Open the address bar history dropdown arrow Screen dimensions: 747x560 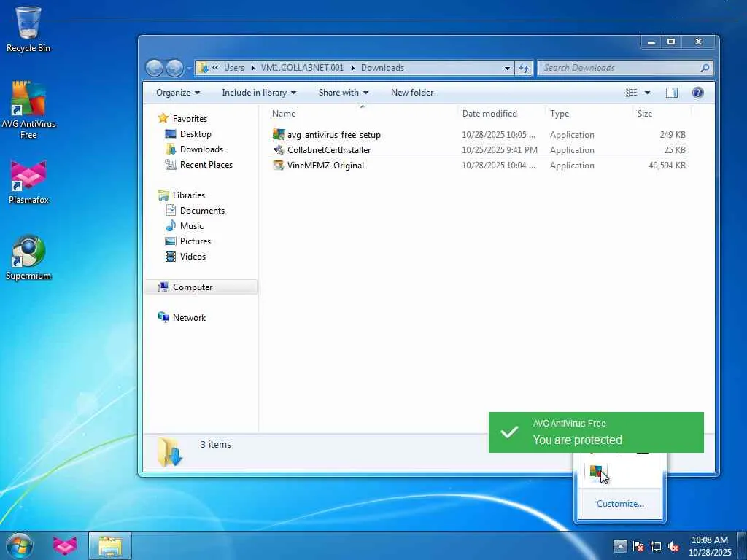click(508, 68)
